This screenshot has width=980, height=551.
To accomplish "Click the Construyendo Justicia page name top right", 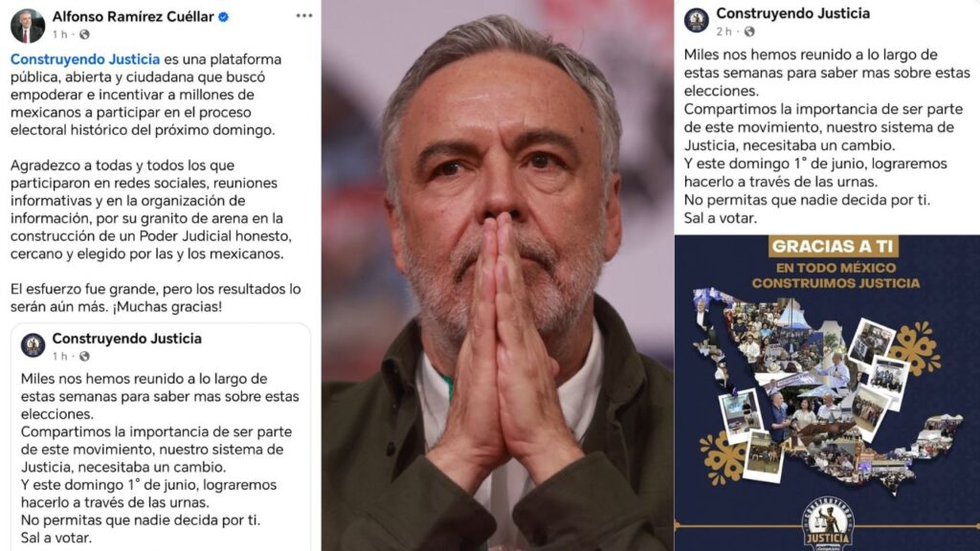I will (x=792, y=13).
